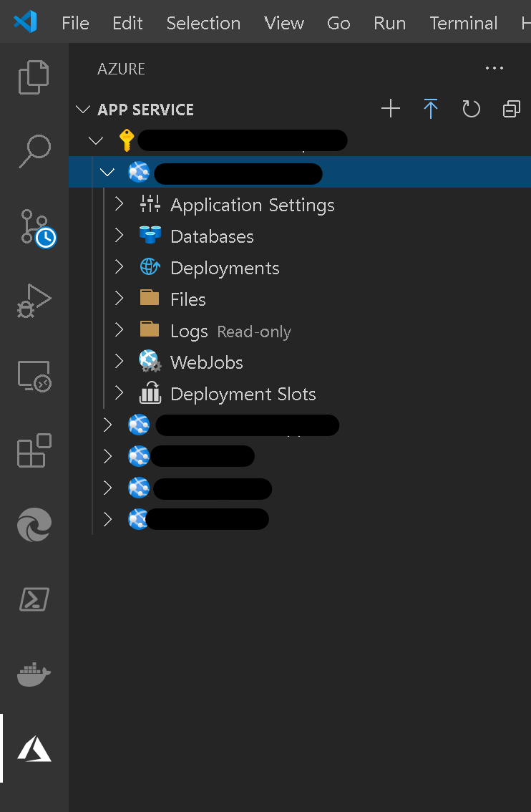Image resolution: width=531 pixels, height=812 pixels.
Task: Open the Run and Debug view
Action: click(34, 300)
